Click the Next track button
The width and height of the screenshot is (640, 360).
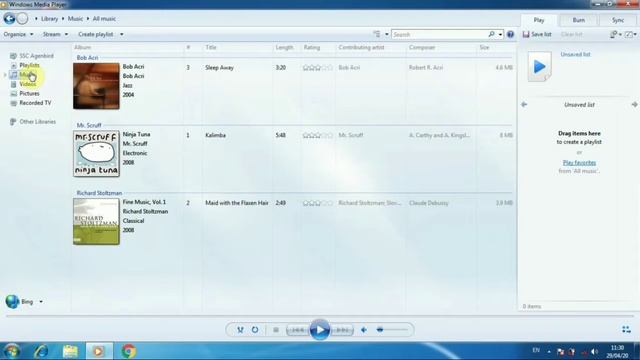[x=342, y=330]
